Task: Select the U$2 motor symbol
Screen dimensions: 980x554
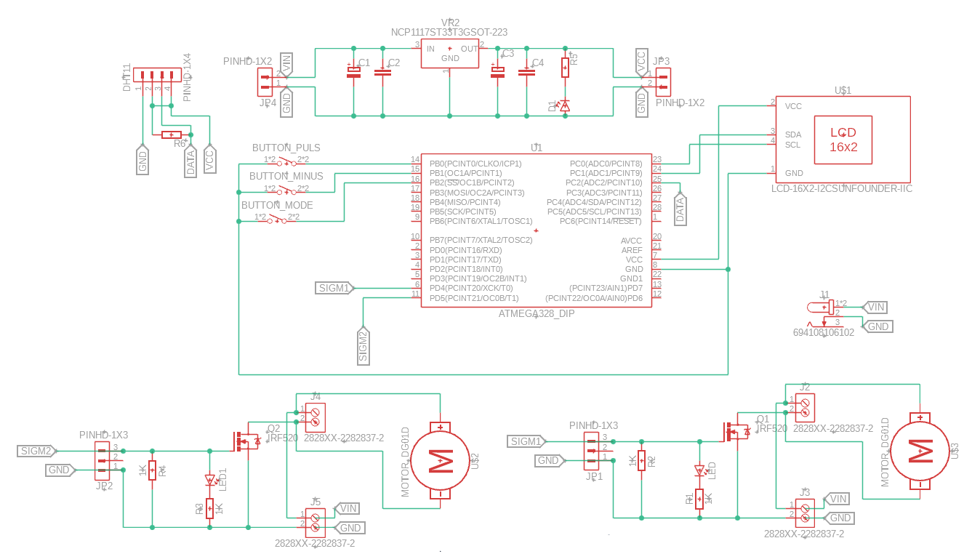Action: (440, 459)
